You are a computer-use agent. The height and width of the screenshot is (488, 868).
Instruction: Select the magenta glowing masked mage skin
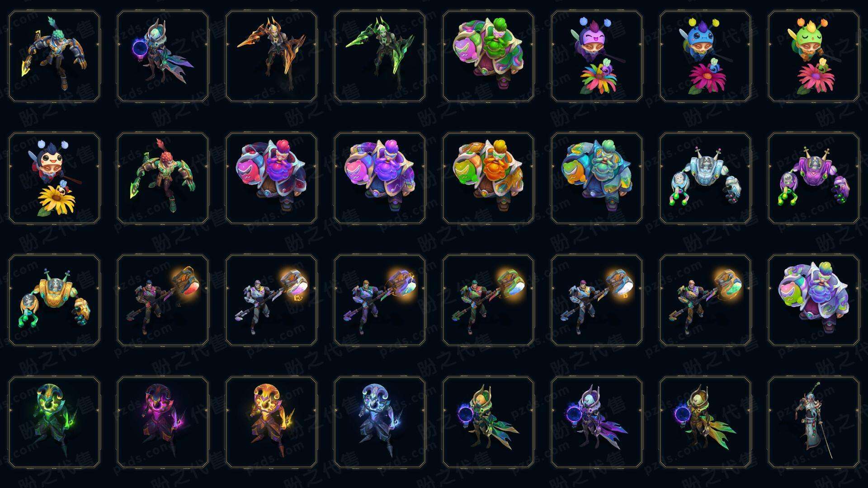click(x=163, y=422)
